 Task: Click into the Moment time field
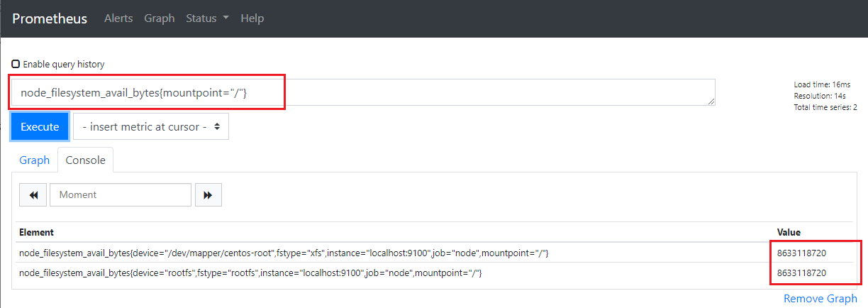pos(121,194)
